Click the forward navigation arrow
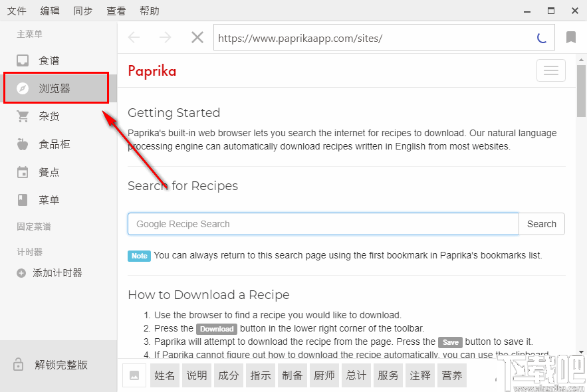The width and height of the screenshot is (587, 392). pos(165,37)
